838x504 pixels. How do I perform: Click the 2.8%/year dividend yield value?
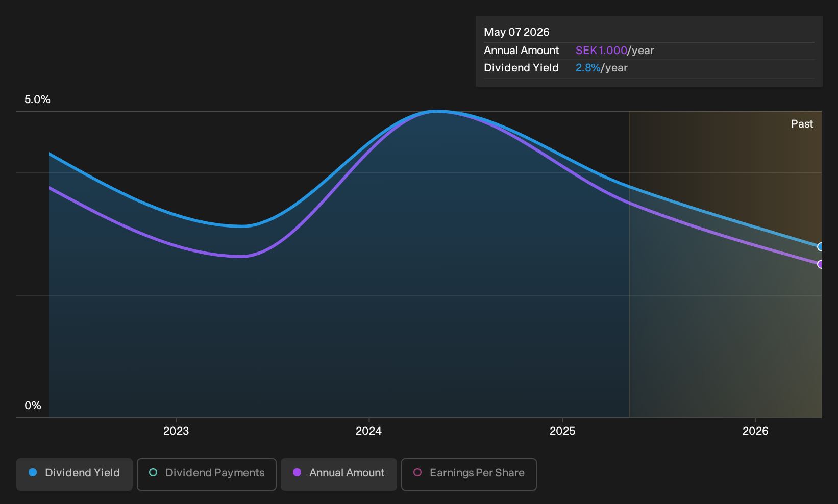pos(601,68)
